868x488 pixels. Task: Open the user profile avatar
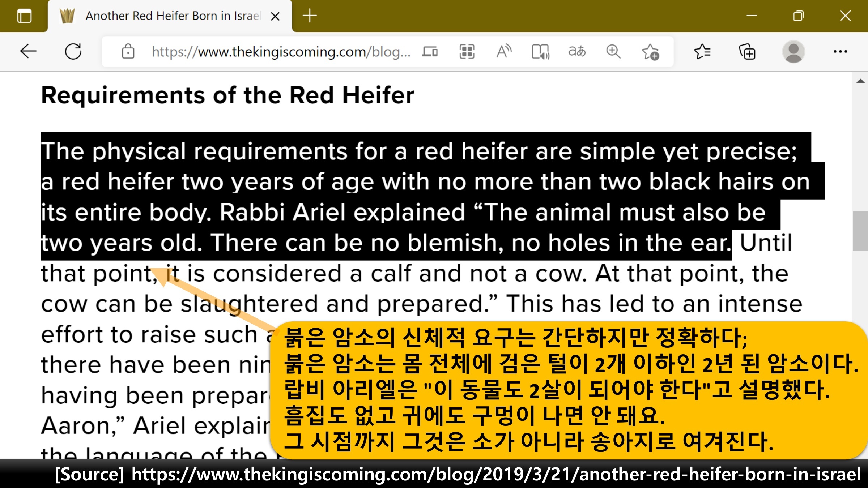coord(793,52)
